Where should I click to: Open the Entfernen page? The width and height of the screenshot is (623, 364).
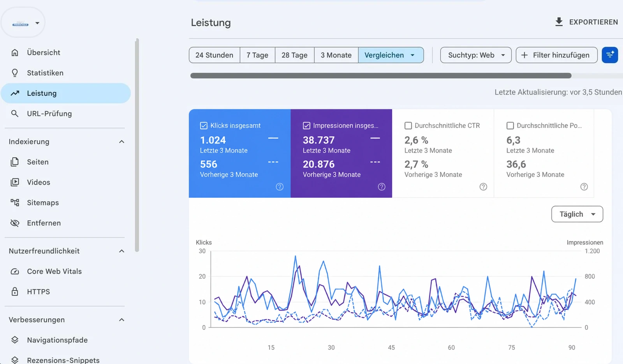(x=65, y=223)
